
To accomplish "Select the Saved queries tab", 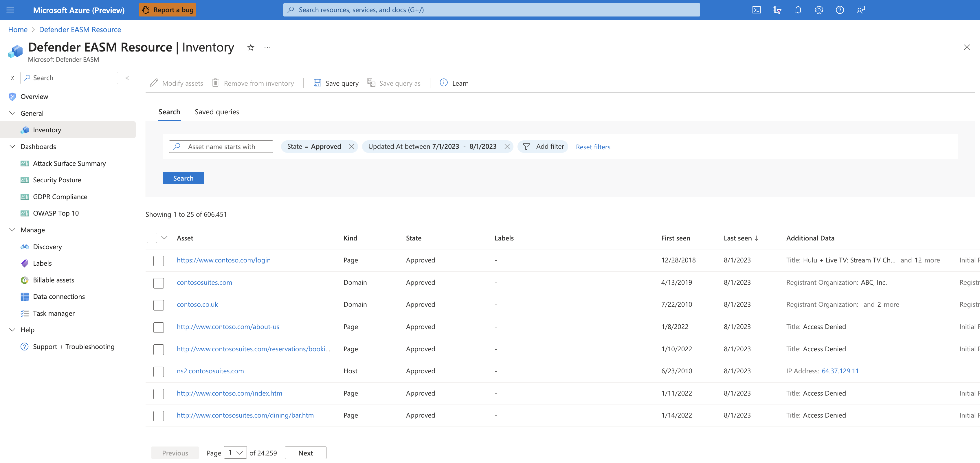I will (217, 111).
